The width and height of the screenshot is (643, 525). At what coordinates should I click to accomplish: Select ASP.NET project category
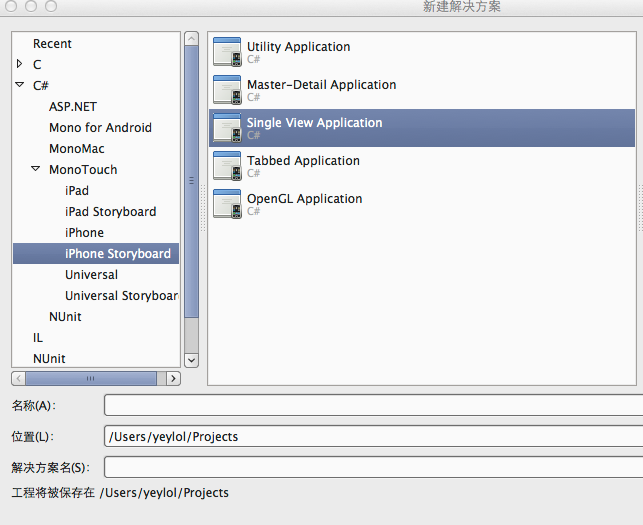pos(73,107)
